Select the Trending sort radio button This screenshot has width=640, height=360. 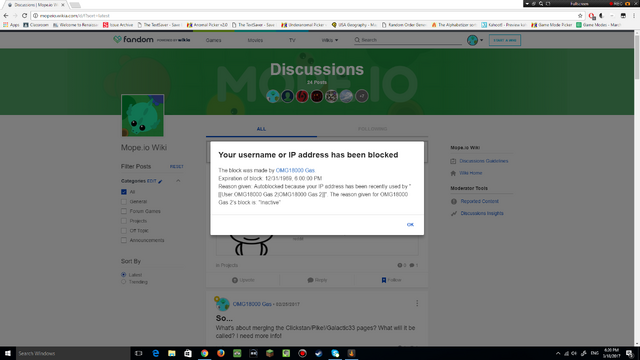123,282
